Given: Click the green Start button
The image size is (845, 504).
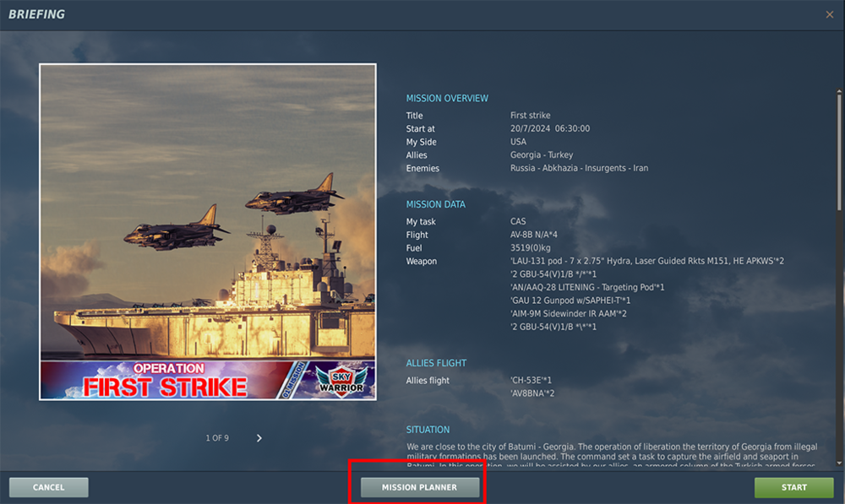Looking at the screenshot, I should click(x=793, y=487).
